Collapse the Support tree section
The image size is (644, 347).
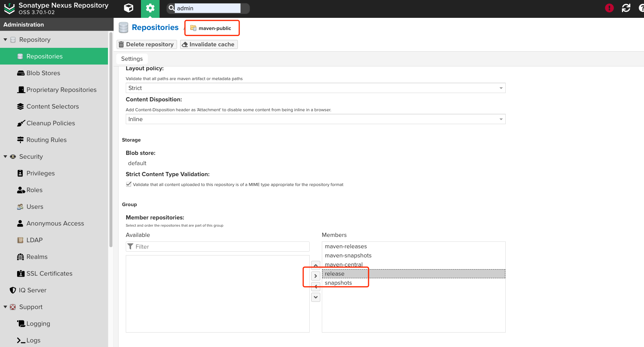(x=5, y=307)
